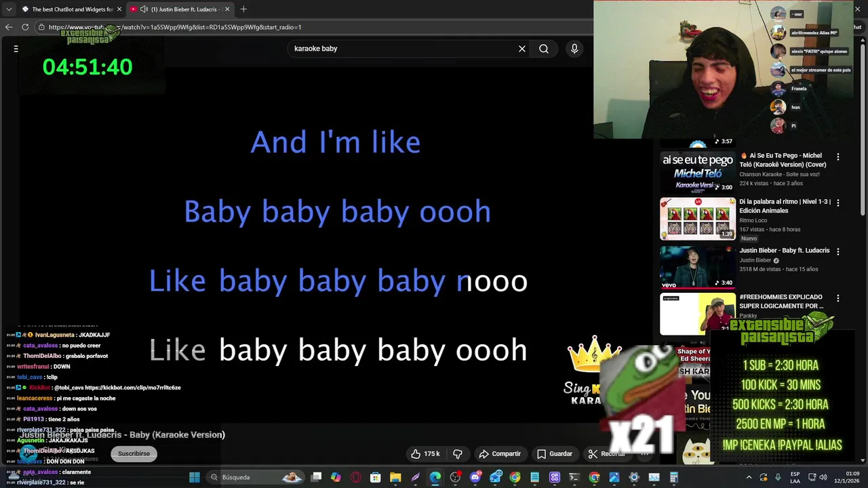Image resolution: width=868 pixels, height=488 pixels.
Task: Open Di la palabra al ritmo thumbnail
Action: (698, 218)
